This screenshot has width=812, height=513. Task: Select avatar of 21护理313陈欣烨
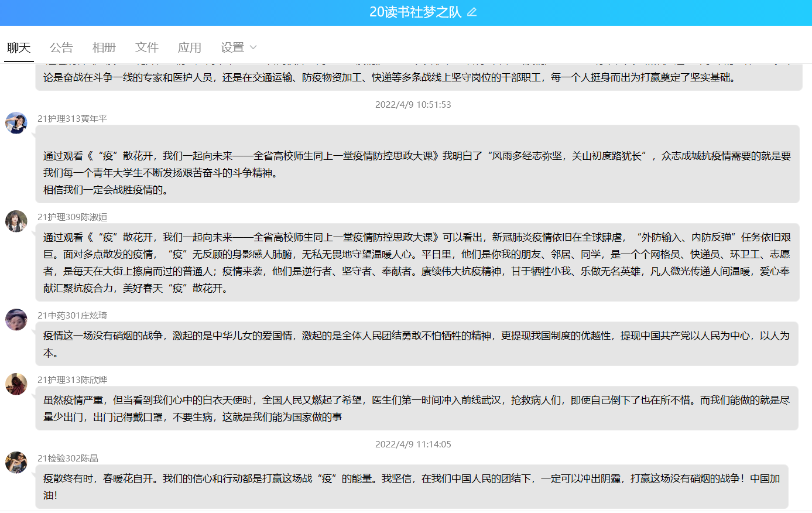pyautogui.click(x=16, y=384)
